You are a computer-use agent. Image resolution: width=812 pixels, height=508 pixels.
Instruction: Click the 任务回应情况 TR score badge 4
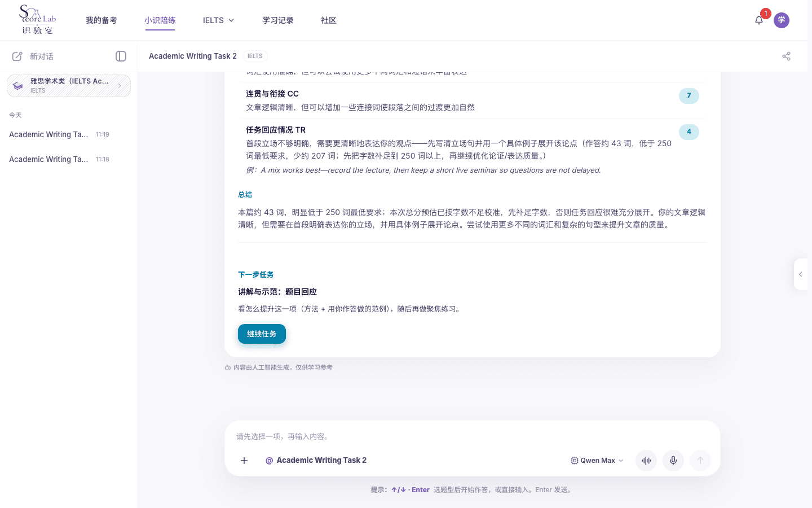(x=689, y=132)
